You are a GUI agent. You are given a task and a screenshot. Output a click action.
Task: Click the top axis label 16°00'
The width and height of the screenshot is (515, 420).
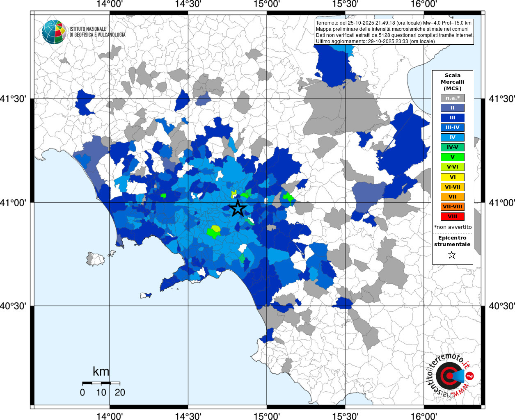[x=424, y=4]
